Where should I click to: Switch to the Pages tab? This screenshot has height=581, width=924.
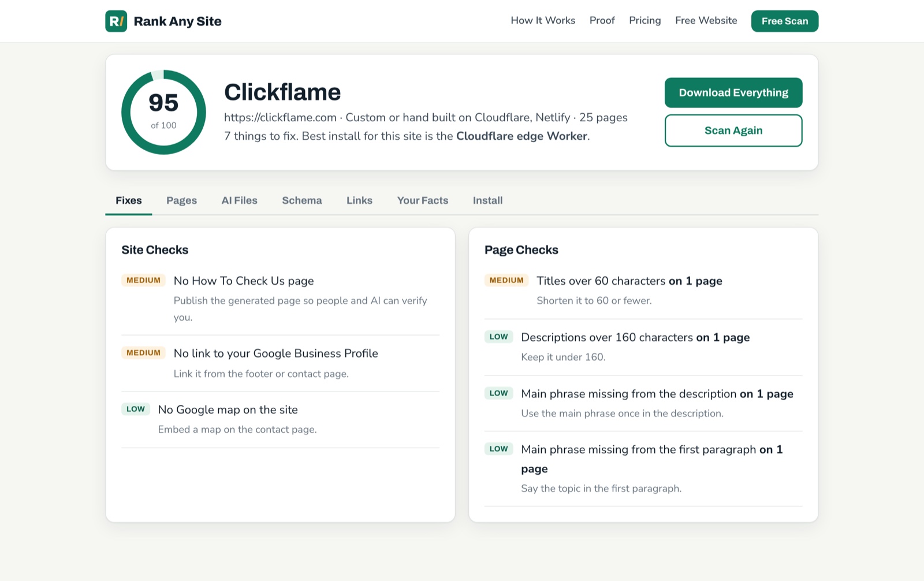[181, 200]
